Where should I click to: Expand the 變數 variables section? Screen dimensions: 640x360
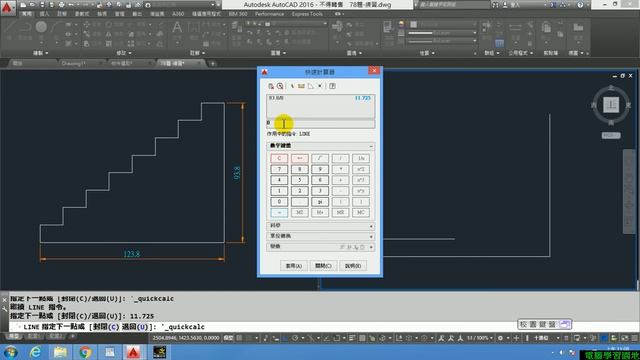click(371, 247)
